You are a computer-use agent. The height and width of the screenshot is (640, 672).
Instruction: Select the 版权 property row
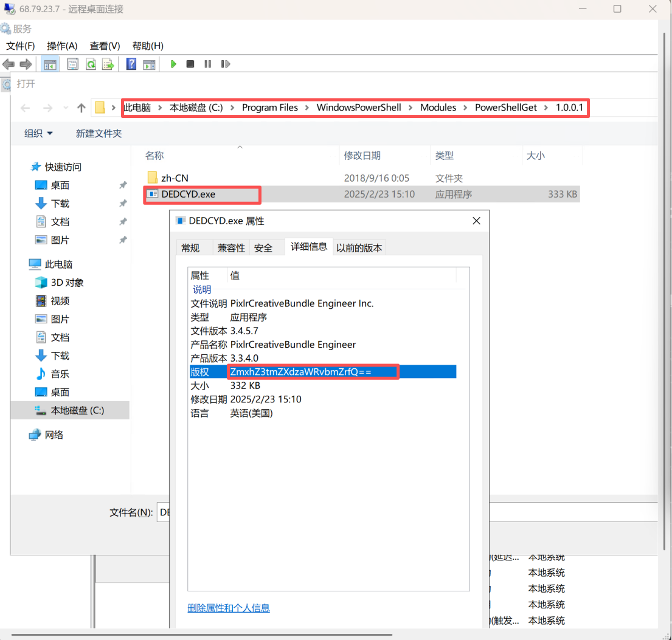pyautogui.click(x=323, y=372)
